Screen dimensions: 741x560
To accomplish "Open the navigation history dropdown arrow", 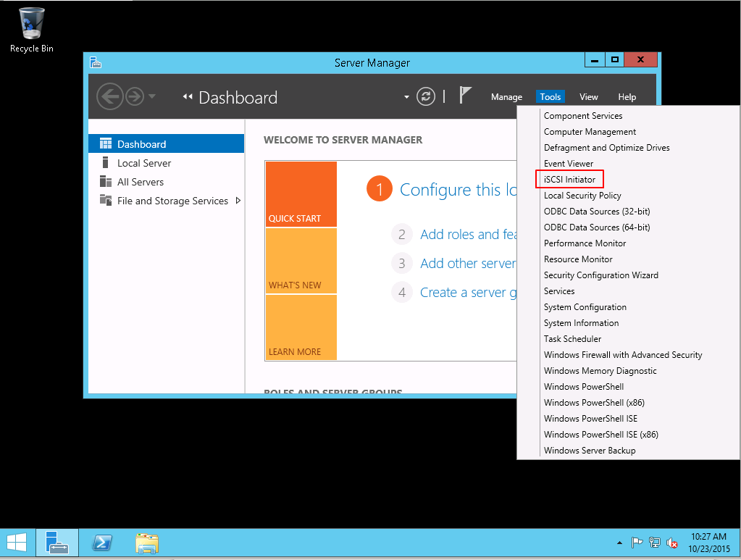I will [152, 97].
